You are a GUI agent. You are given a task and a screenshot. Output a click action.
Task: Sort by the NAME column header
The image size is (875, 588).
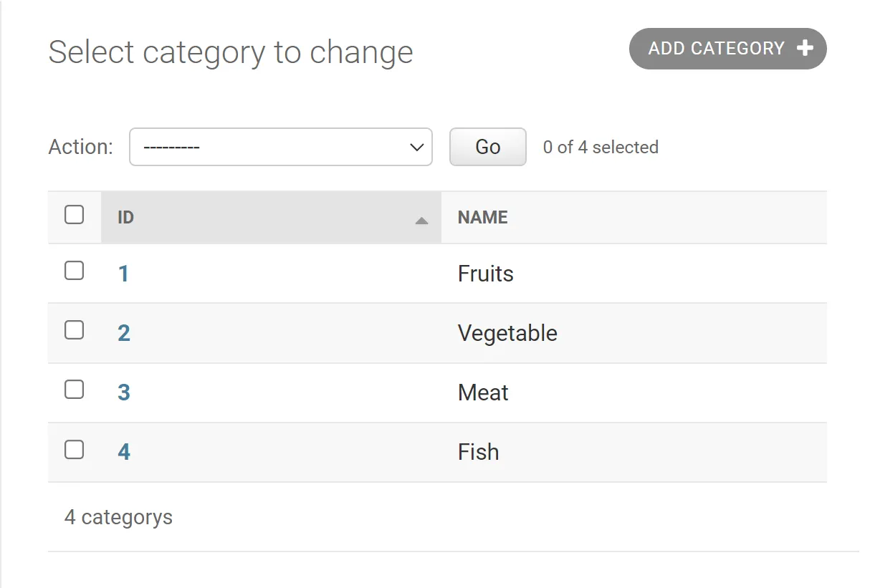click(482, 218)
